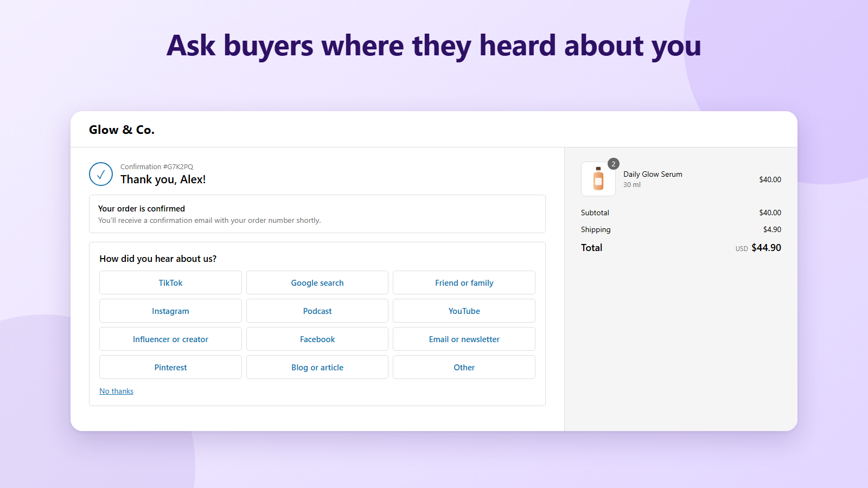Image resolution: width=868 pixels, height=488 pixels.
Task: Click the Confirmation #G7K2PQ text
Action: (157, 166)
